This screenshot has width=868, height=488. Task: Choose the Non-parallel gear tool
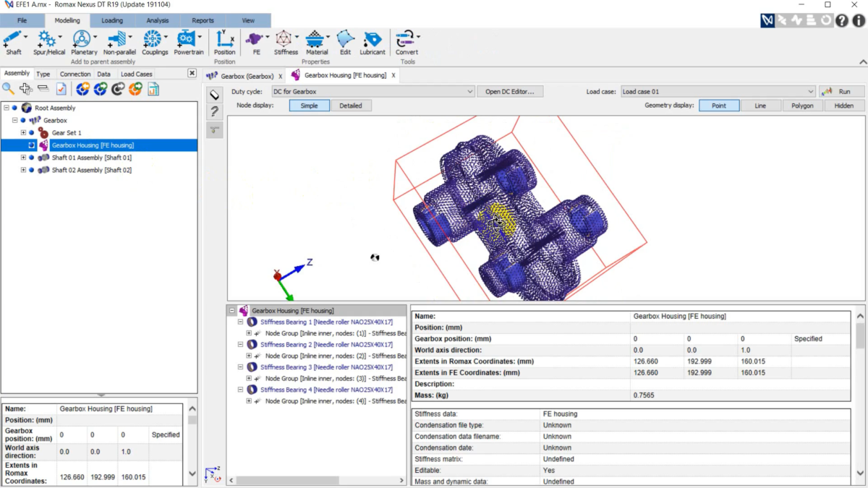119,42
